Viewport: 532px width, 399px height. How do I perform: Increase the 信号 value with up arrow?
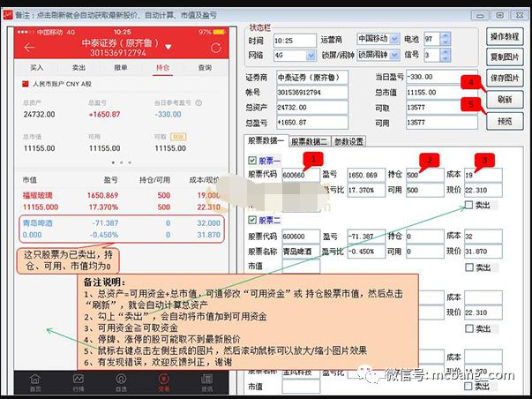(x=446, y=51)
